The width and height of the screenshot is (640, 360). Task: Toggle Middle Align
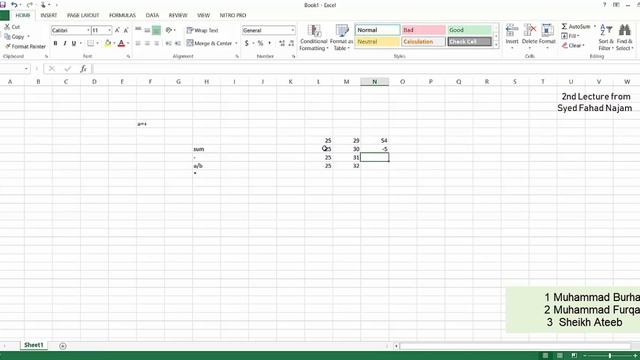[147, 30]
